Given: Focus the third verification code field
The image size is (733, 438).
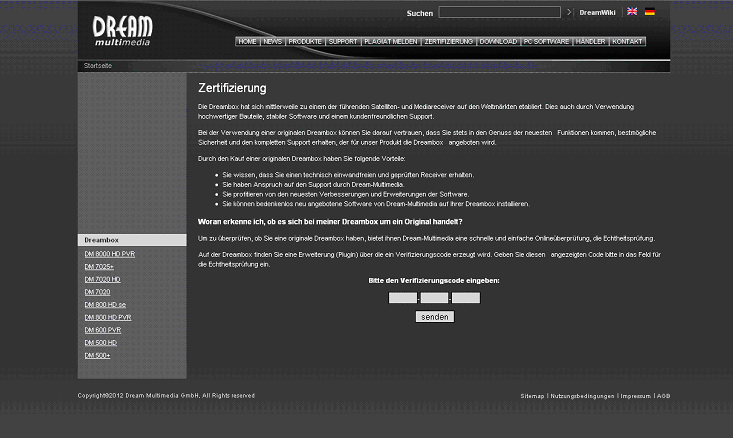Looking at the screenshot, I should [466, 298].
